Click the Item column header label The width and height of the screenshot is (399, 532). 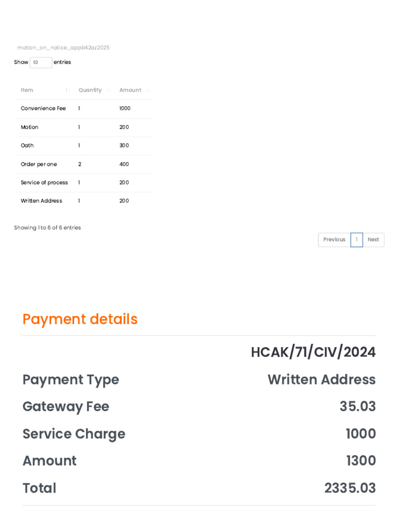point(27,90)
